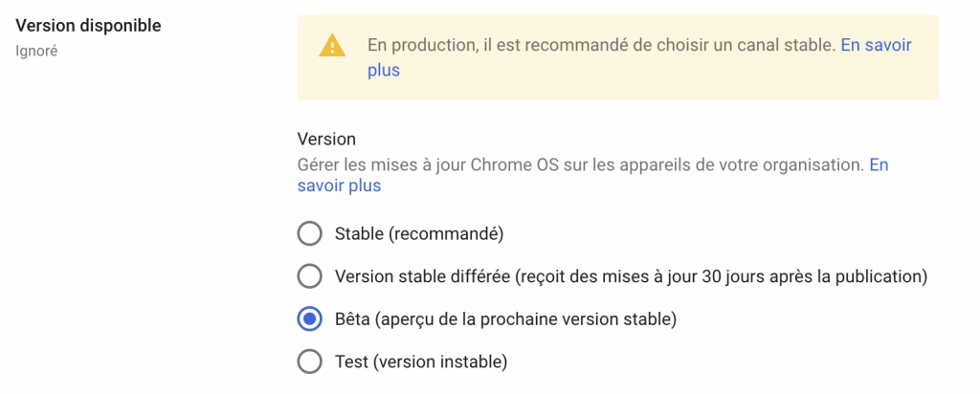The width and height of the screenshot is (980, 394).
Task: Select the Stable (recommandé) radio button
Action: (309, 233)
